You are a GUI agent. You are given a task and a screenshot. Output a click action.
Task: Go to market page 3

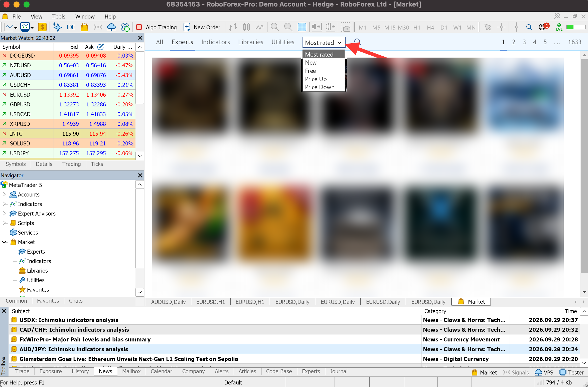[524, 42]
